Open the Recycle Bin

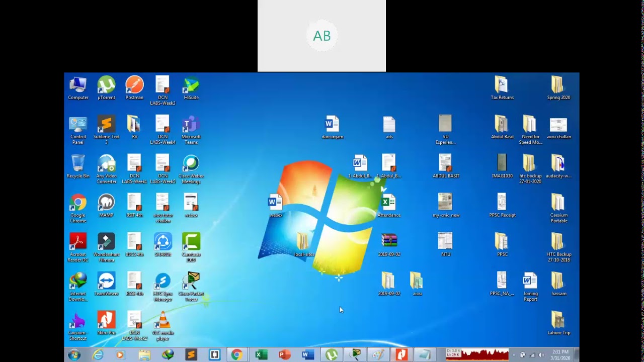click(78, 166)
